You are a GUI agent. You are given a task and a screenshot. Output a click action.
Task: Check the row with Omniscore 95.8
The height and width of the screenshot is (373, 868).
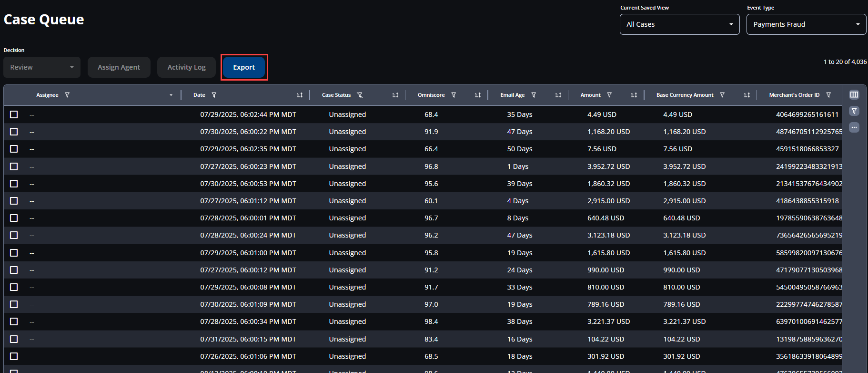(14, 253)
